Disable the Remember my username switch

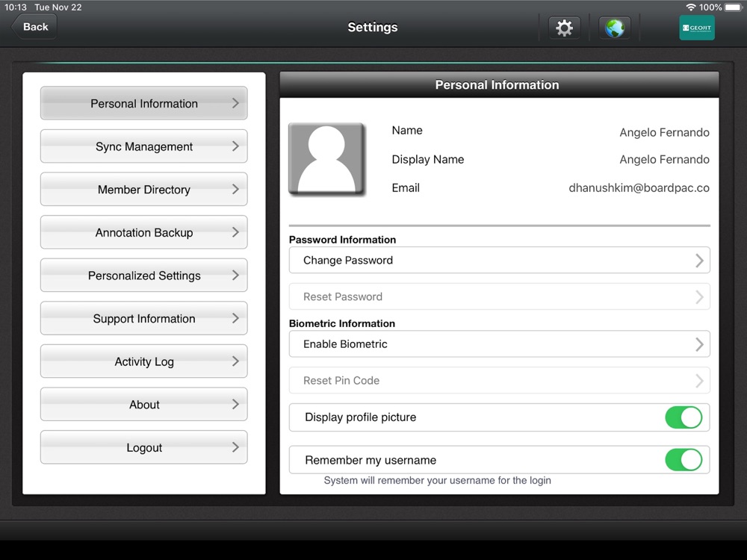pyautogui.click(x=684, y=460)
